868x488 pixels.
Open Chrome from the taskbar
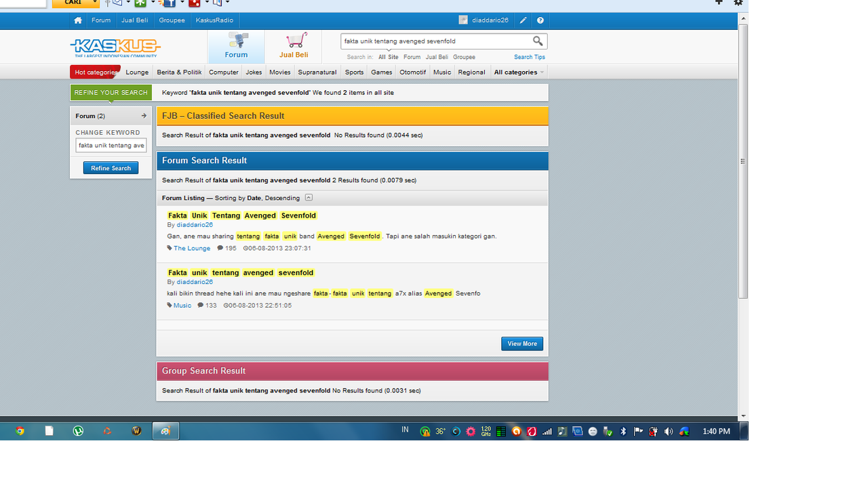pyautogui.click(x=20, y=431)
